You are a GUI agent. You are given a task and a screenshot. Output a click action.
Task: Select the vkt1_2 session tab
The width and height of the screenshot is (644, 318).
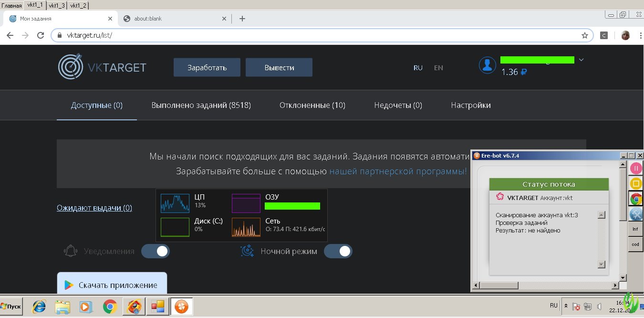[x=78, y=5]
